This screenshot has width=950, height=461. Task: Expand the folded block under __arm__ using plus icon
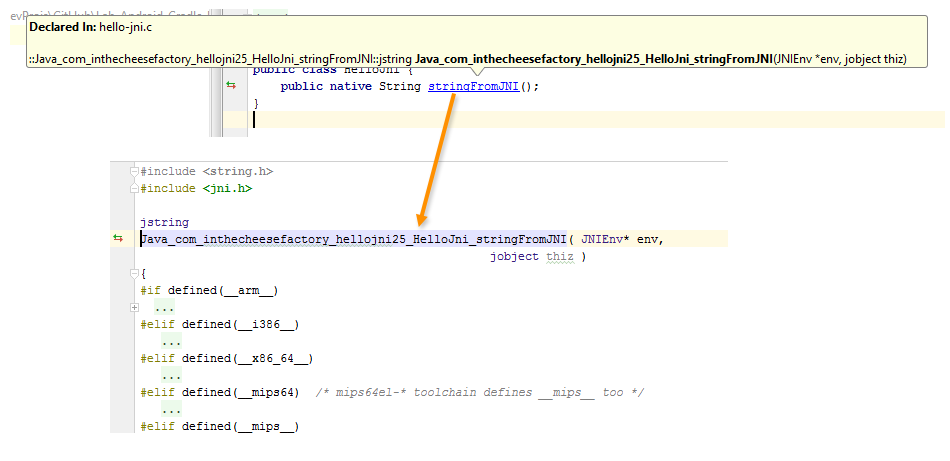click(134, 307)
